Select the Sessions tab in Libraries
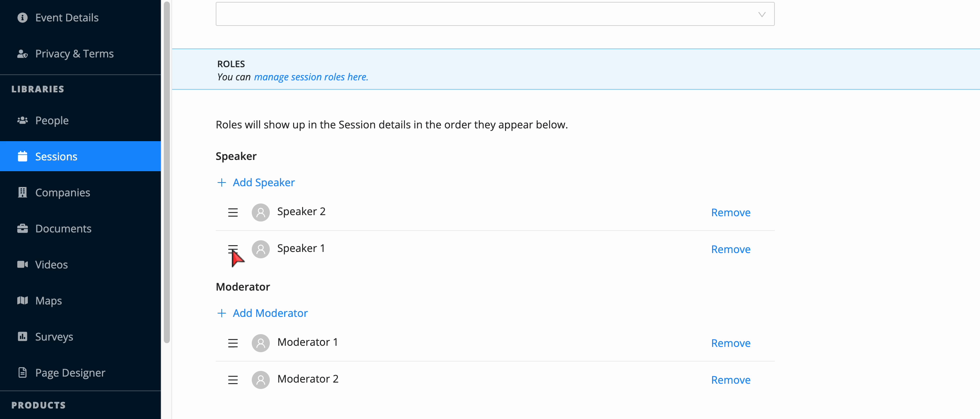Viewport: 980px width, 419px height. click(56, 156)
